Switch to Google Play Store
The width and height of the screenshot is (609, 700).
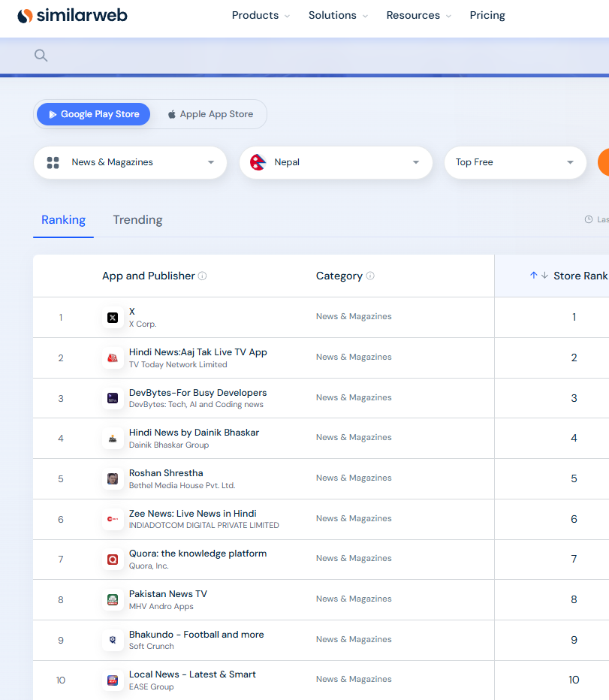click(x=94, y=114)
